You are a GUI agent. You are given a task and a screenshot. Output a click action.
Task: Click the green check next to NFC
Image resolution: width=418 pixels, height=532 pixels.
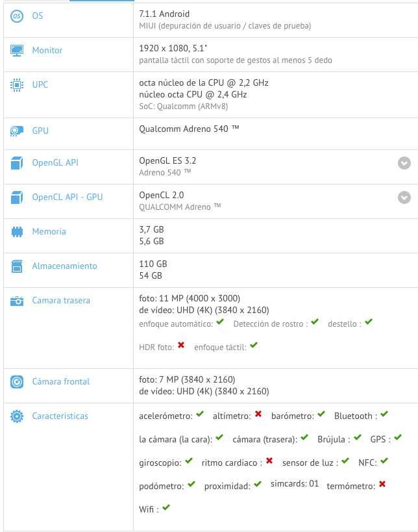coord(384,461)
